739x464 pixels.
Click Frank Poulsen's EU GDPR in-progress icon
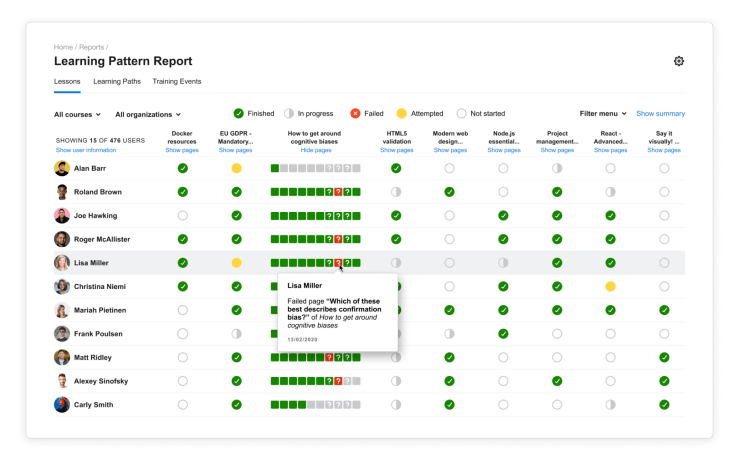coord(237,334)
